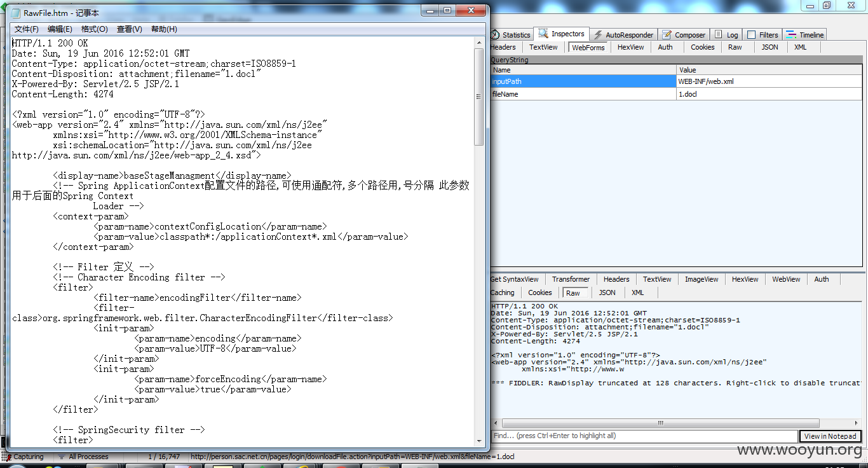Open the response Cookies tab
Image resolution: width=868 pixels, height=468 pixels.
click(540, 292)
